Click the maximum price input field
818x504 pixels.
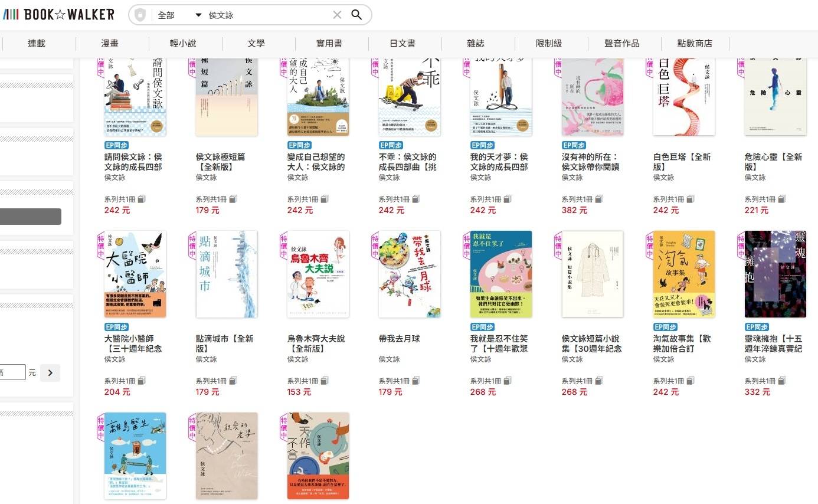pyautogui.click(x=12, y=372)
